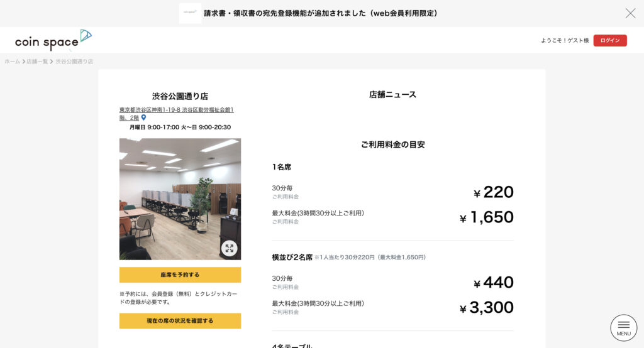Click 30分毎 label under 1名席

282,188
